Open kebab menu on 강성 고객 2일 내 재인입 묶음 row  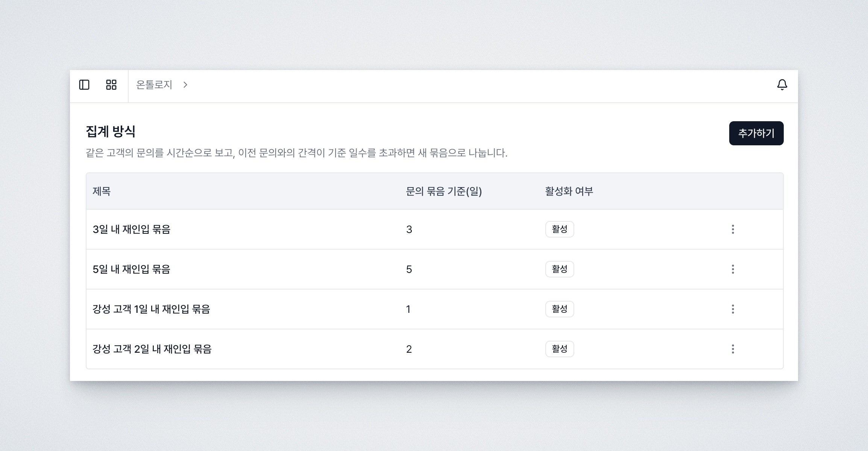733,349
